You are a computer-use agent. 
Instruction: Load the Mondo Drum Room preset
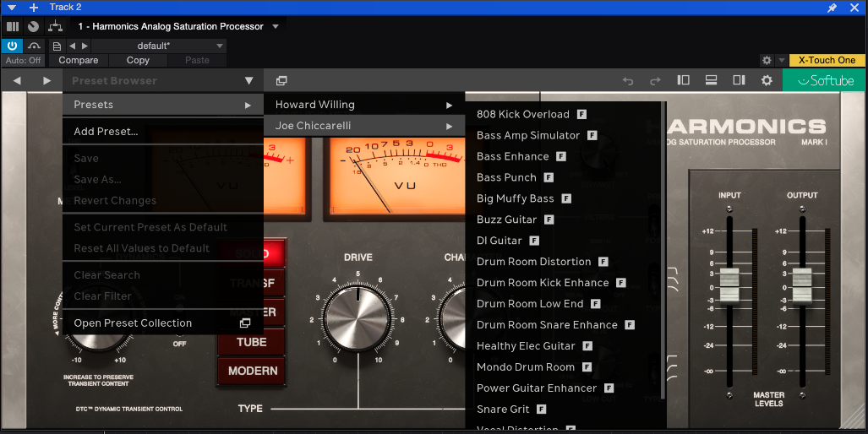(x=563, y=366)
